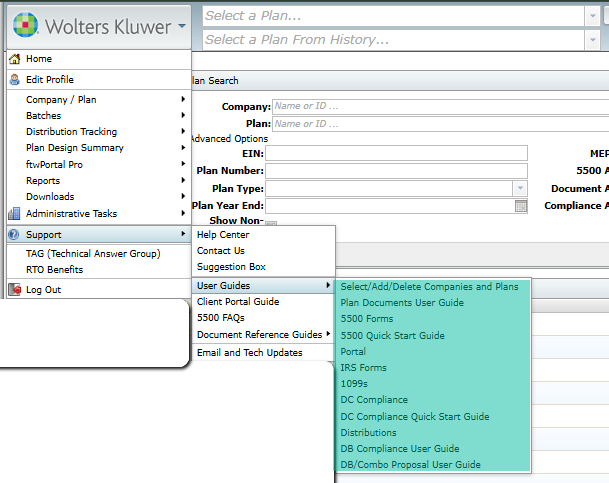Image resolution: width=609 pixels, height=483 pixels.
Task: Open Select/Add/Delete Companies and Plans guide
Action: [x=433, y=287]
